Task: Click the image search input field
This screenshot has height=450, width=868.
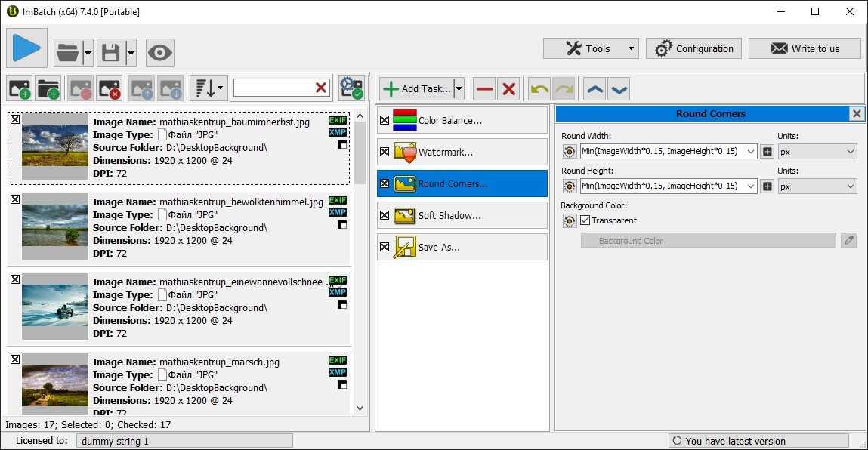Action: [x=273, y=88]
